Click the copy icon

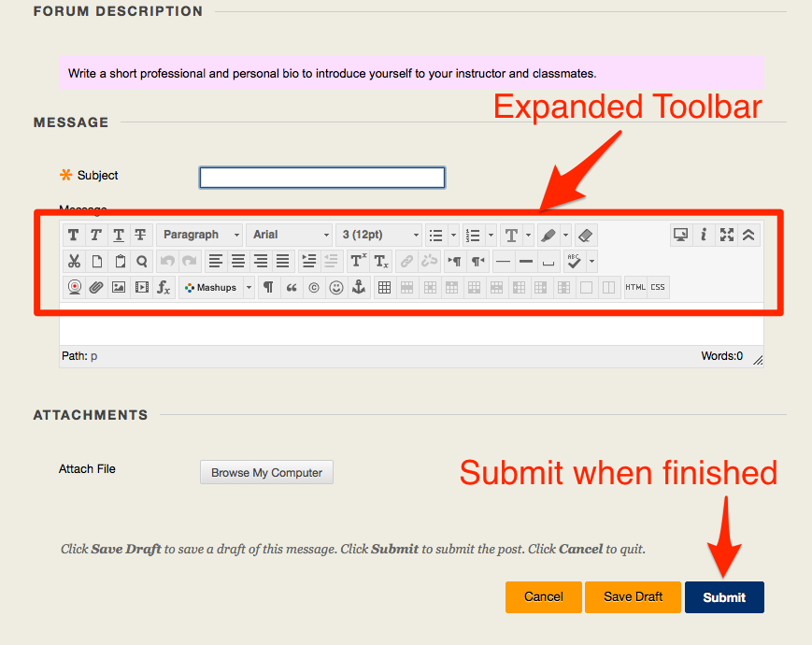coord(97,262)
